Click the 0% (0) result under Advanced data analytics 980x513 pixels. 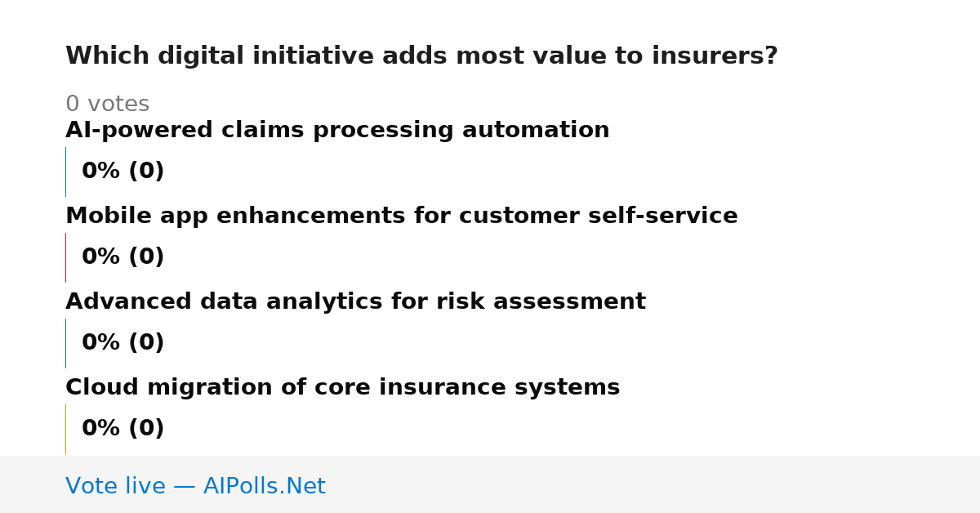tap(123, 343)
